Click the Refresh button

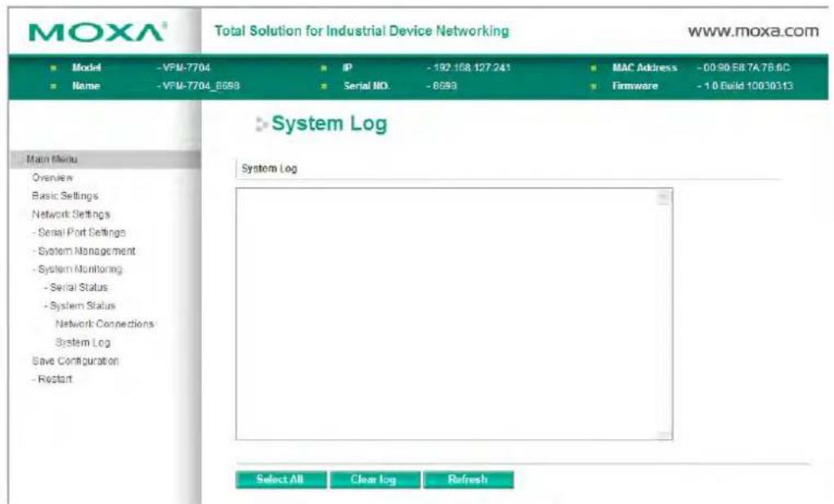pos(468,479)
